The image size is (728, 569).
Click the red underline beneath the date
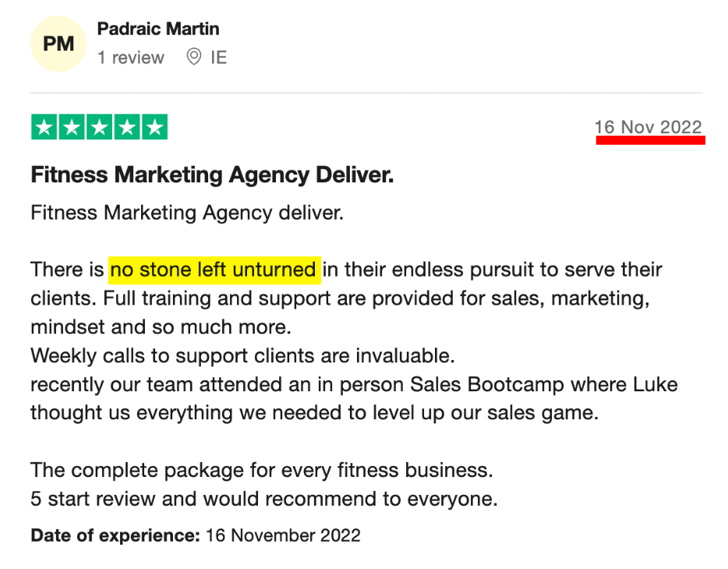coord(651,140)
